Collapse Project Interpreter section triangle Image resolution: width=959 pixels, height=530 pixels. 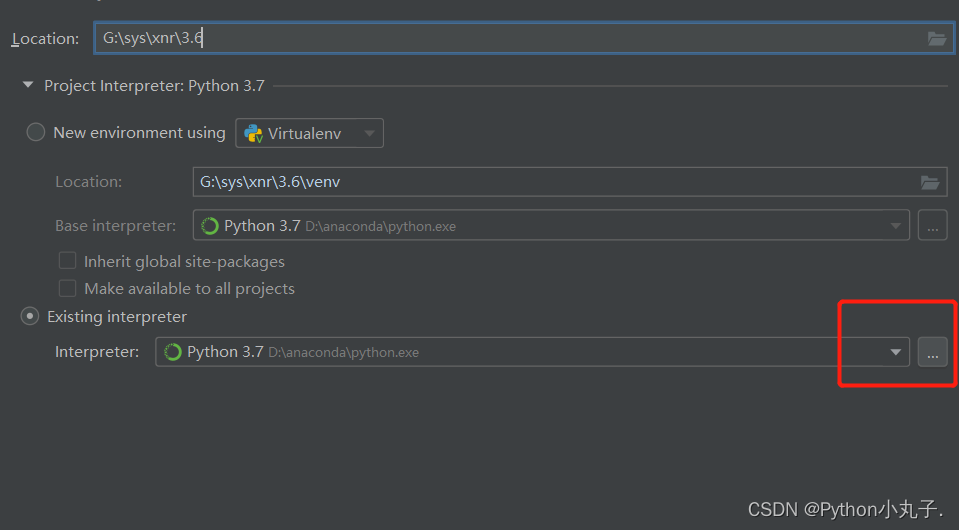tap(28, 85)
